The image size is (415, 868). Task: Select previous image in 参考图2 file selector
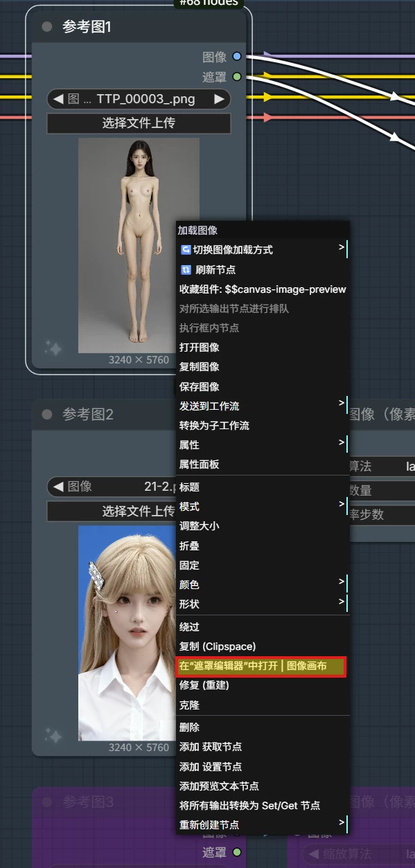[x=58, y=487]
